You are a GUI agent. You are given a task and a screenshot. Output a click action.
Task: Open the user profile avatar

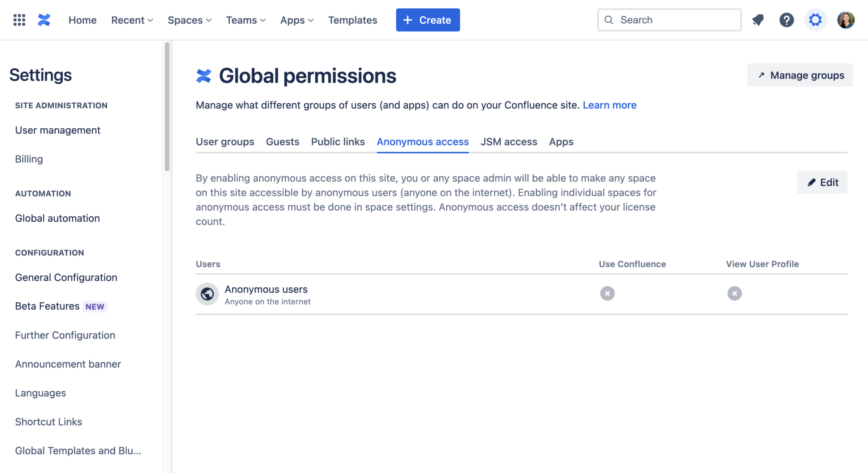point(846,20)
